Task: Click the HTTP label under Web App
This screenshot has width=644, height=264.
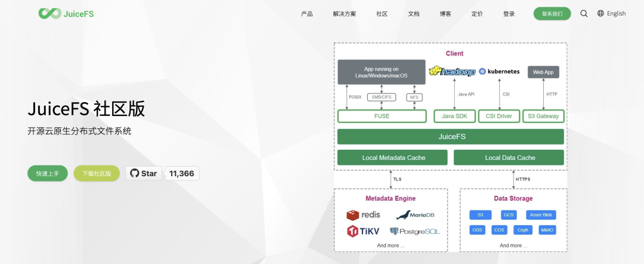Action: [552, 94]
